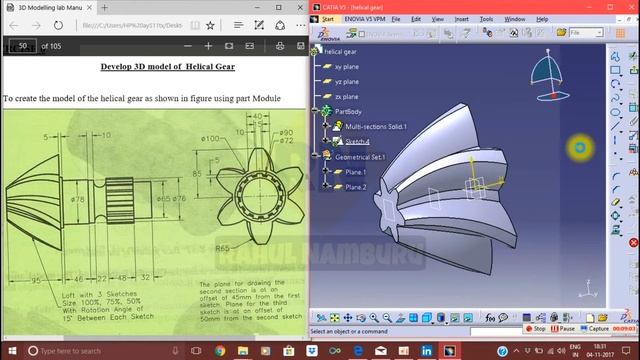Click the Normal View icon in CATIA
Viewport: 640px width, 360px height.
click(x=400, y=318)
